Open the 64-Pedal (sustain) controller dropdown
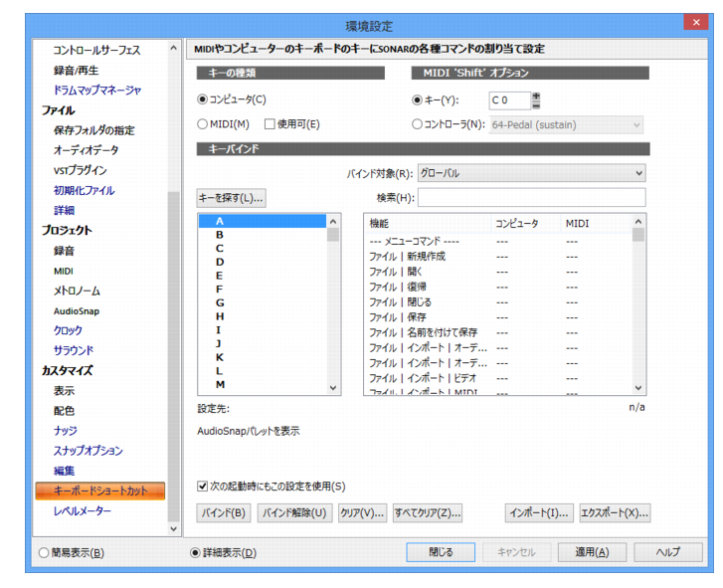Screen dimensions: 723x588 click(x=566, y=125)
